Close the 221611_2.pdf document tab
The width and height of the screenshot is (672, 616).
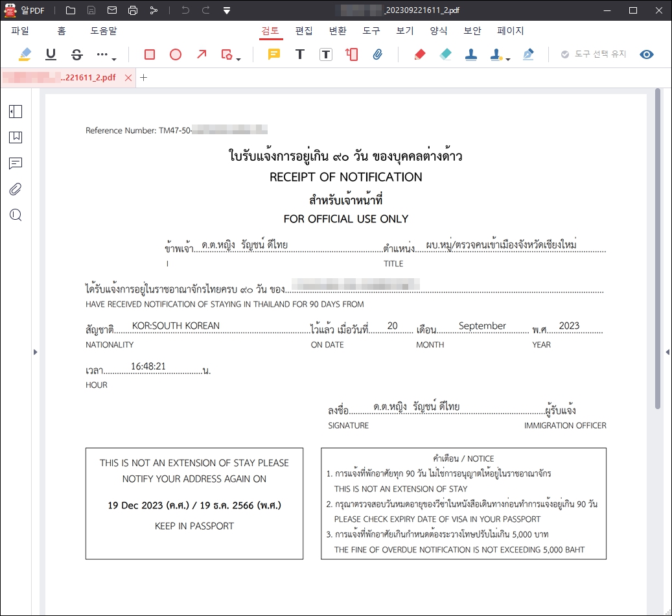click(x=128, y=78)
